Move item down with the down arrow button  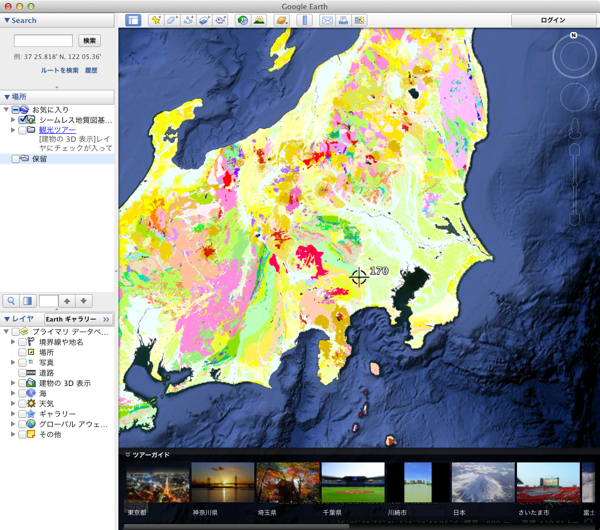(x=84, y=301)
